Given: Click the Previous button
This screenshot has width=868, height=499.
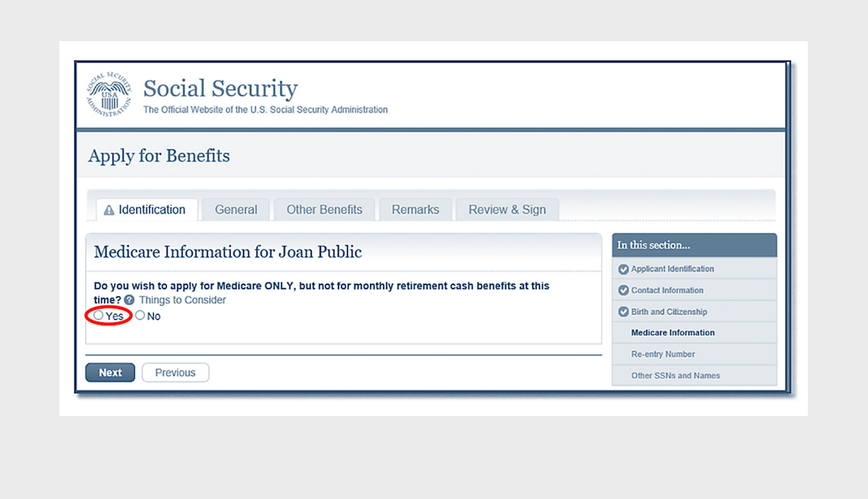Looking at the screenshot, I should 175,372.
